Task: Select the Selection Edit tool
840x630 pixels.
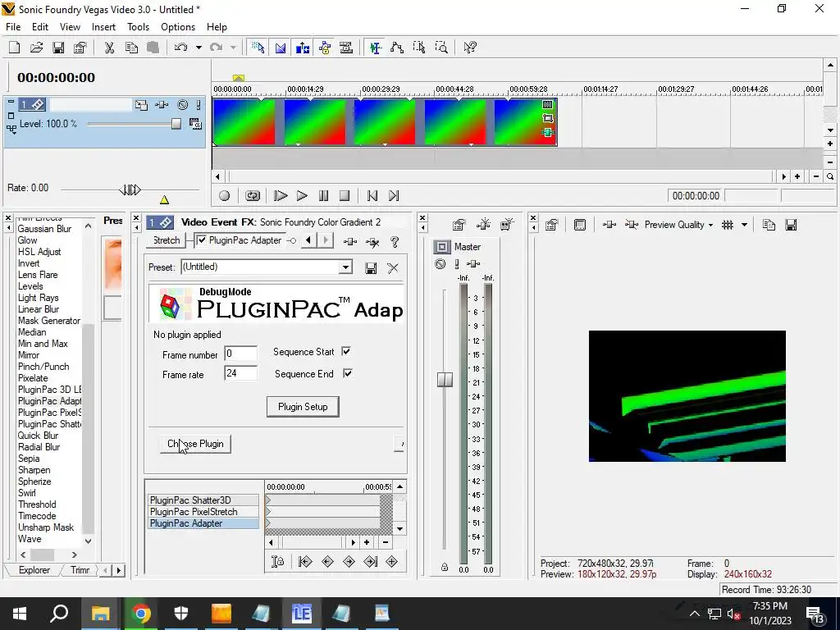Action: (419, 48)
